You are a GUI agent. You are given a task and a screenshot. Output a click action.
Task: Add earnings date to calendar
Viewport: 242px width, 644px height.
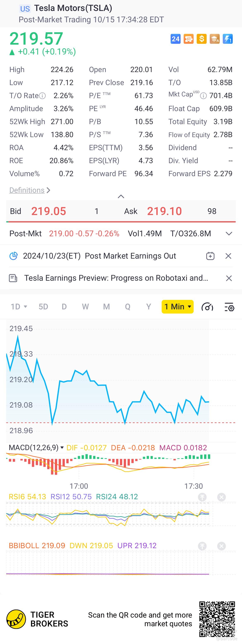coord(210,256)
